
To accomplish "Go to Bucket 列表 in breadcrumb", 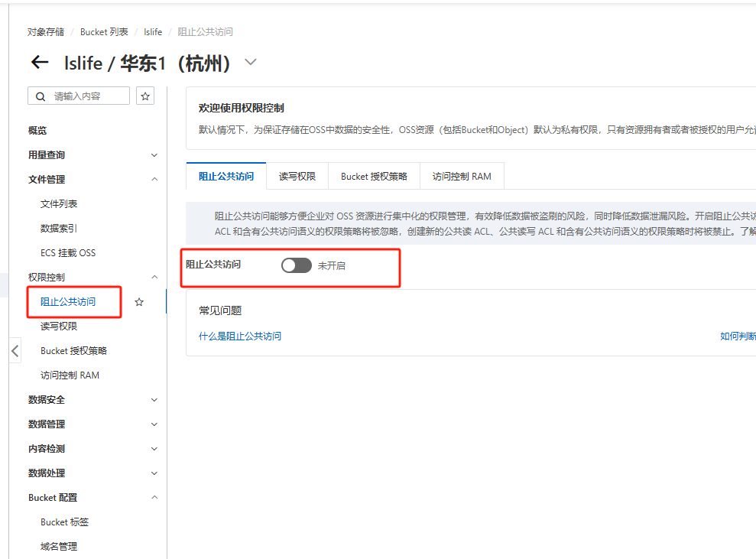I will 105,32.
